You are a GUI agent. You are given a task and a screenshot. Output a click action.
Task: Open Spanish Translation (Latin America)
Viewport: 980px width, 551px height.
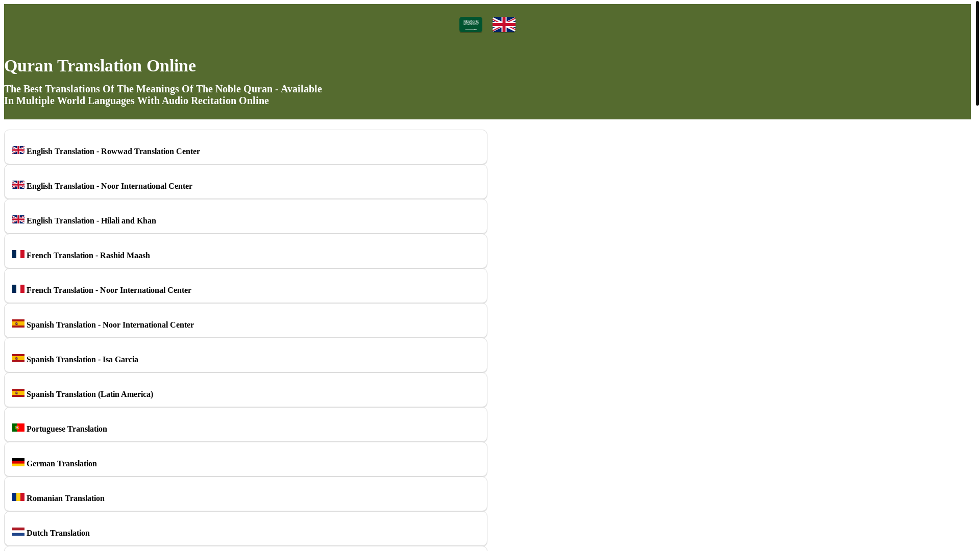click(x=246, y=390)
